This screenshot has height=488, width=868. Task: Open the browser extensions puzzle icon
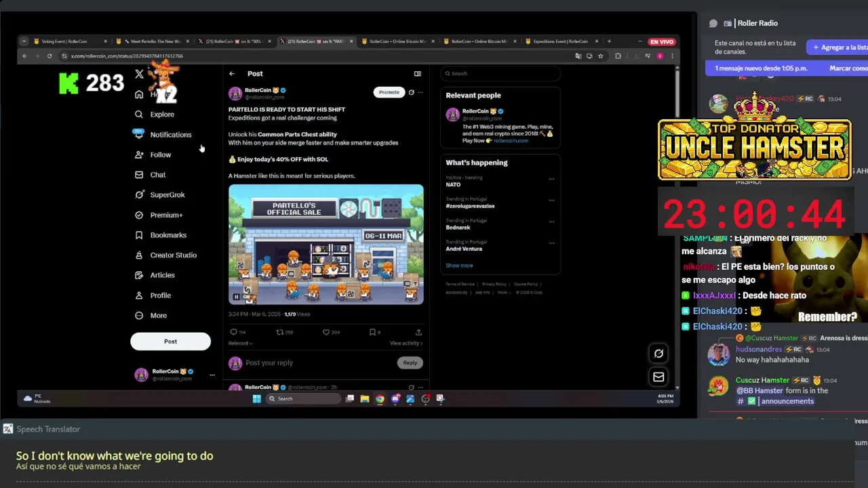point(618,56)
